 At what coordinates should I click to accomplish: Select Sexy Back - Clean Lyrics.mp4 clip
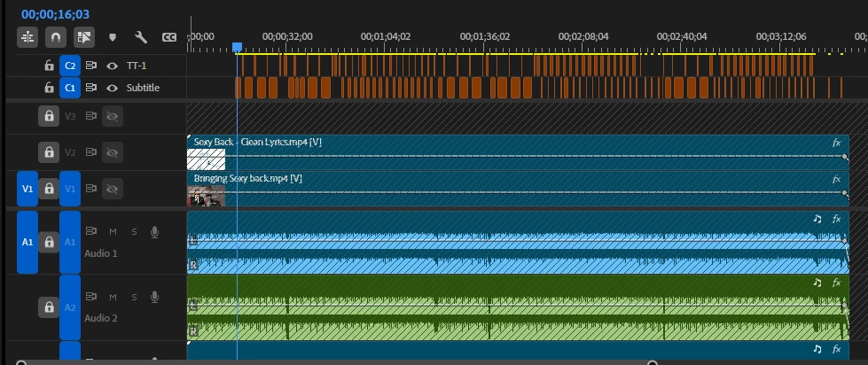[x=518, y=152]
